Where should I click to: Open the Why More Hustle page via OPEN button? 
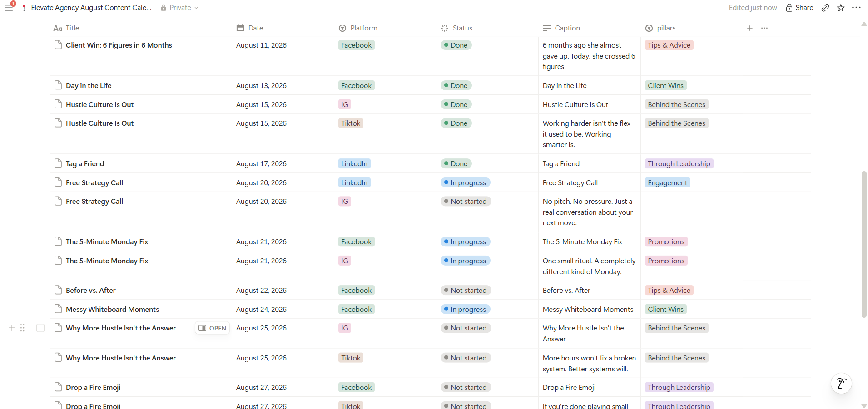coord(212,328)
